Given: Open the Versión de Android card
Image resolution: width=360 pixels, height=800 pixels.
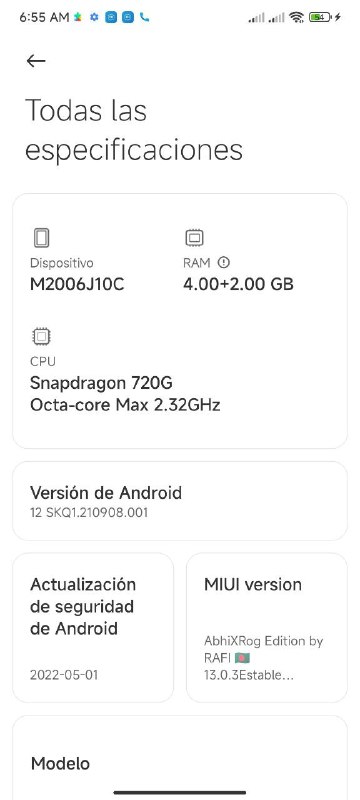Looking at the screenshot, I should coord(180,501).
